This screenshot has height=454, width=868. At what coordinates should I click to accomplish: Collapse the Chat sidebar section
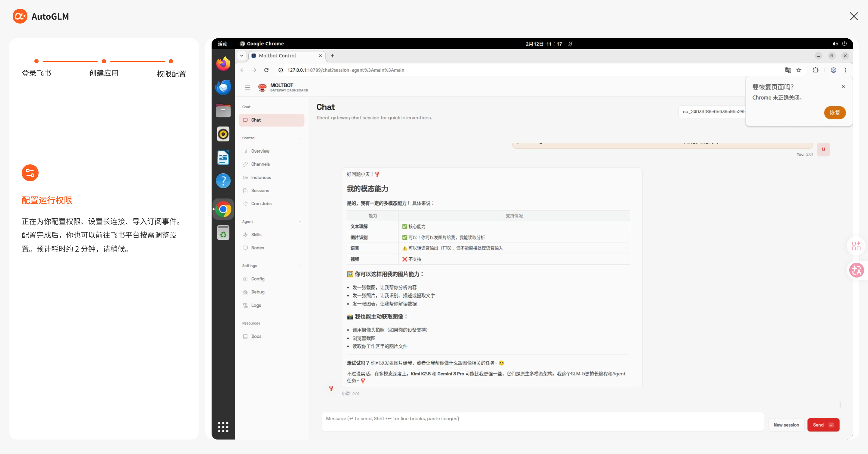[300, 107]
